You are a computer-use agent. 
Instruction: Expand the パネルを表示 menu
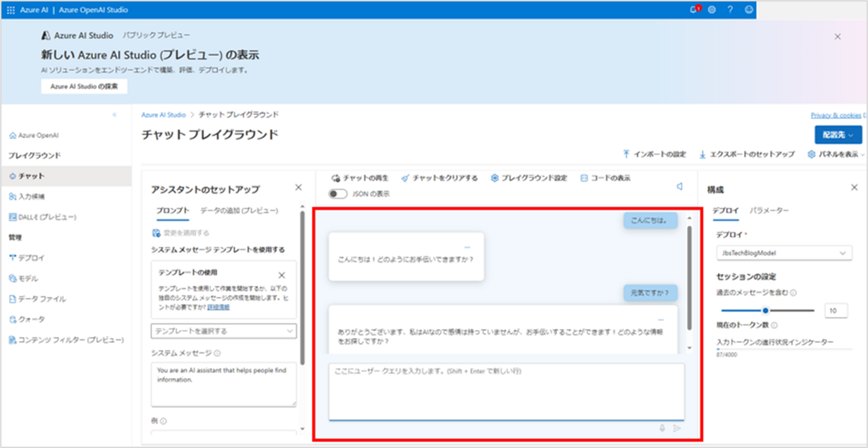[x=835, y=154]
